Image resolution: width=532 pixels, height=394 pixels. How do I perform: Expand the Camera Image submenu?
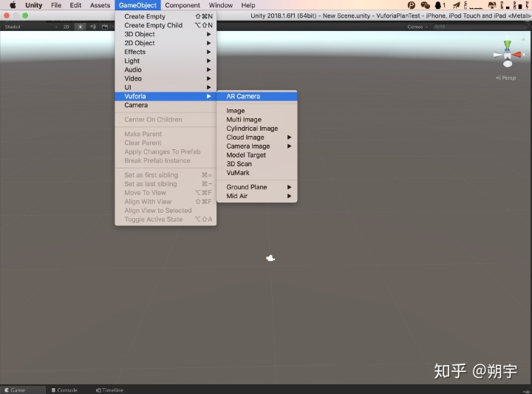point(257,146)
